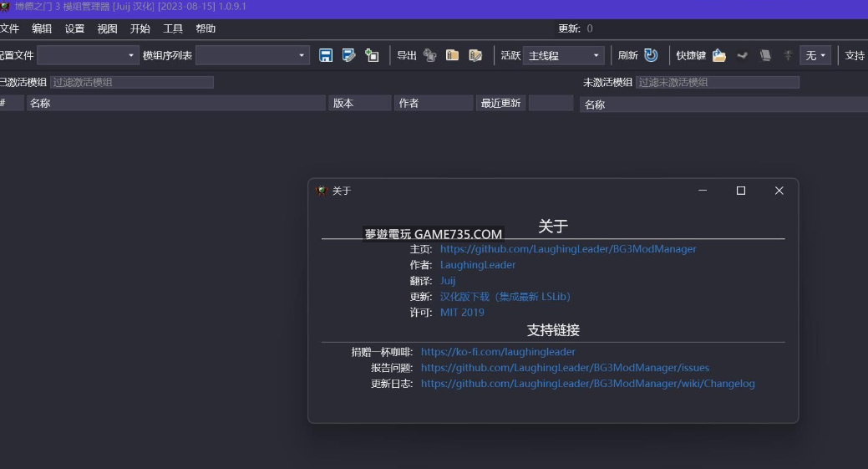Click the save load order icon
Viewport: 868px width, 469px height.
(x=326, y=55)
